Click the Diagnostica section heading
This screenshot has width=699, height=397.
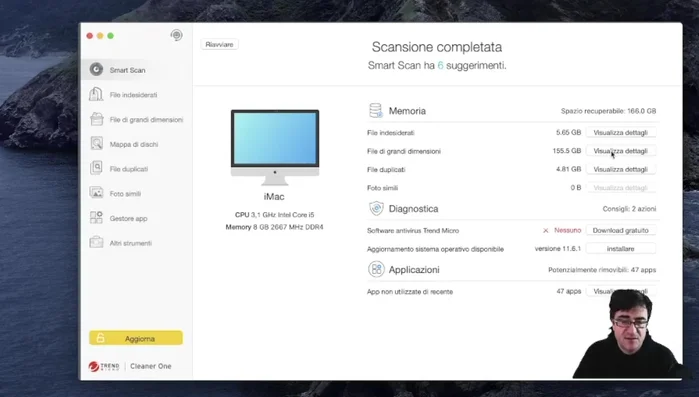point(413,209)
